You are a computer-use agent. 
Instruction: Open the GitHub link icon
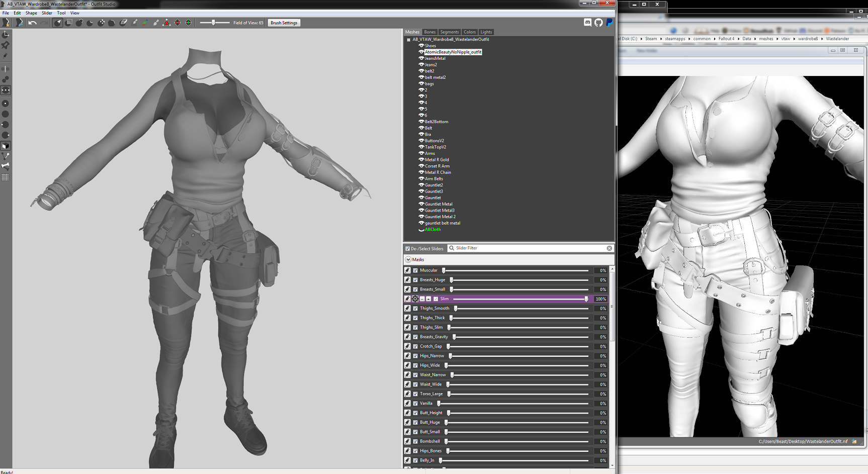click(x=598, y=23)
